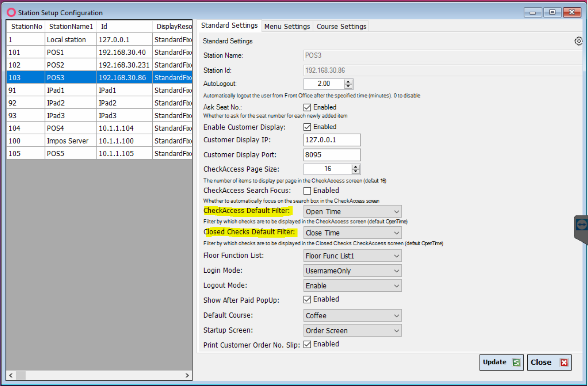588x386 pixels.
Task: Sort by StationName1 column header
Action: pos(71,27)
